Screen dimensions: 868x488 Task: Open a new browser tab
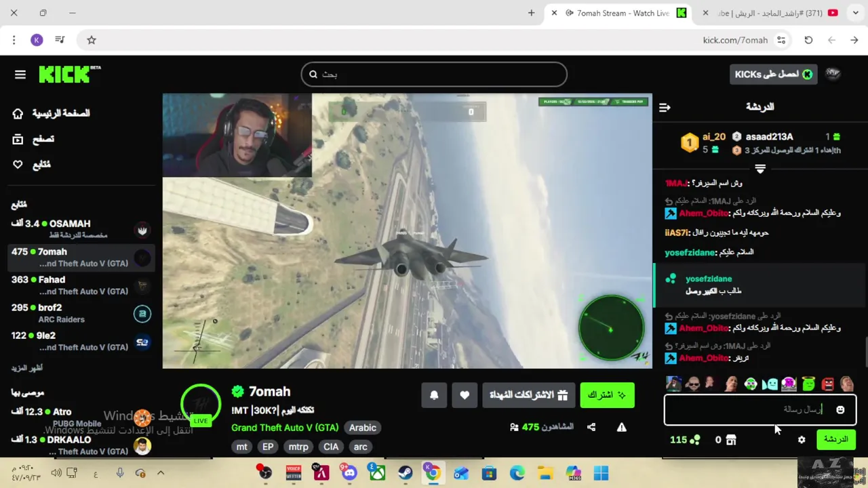click(x=531, y=13)
